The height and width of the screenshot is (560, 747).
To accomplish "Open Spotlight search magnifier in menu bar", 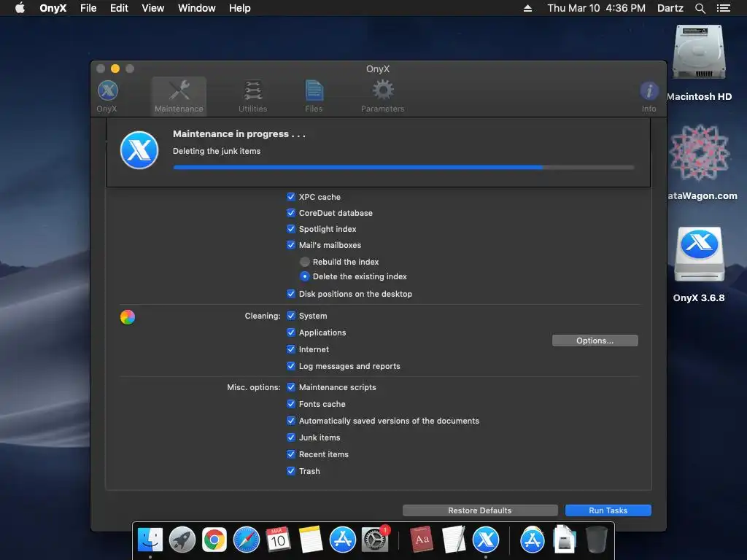I will [700, 8].
